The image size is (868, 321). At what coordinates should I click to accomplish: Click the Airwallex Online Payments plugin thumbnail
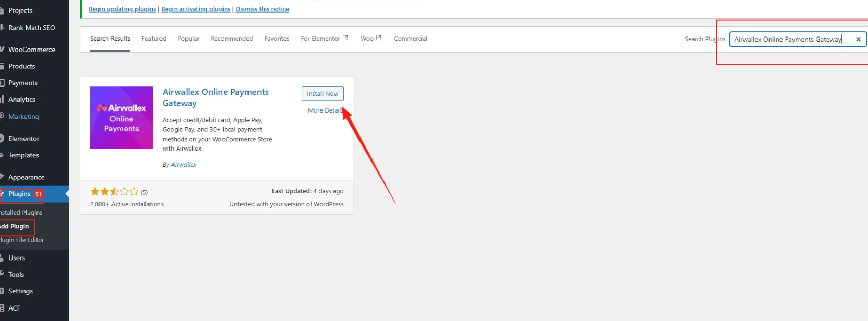(x=121, y=117)
